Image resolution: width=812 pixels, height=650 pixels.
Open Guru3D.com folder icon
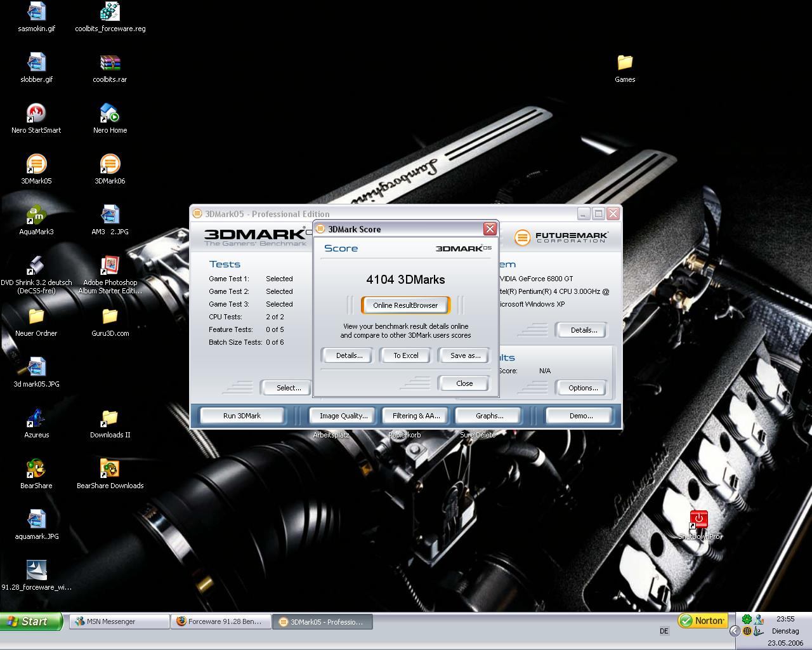coord(110,322)
